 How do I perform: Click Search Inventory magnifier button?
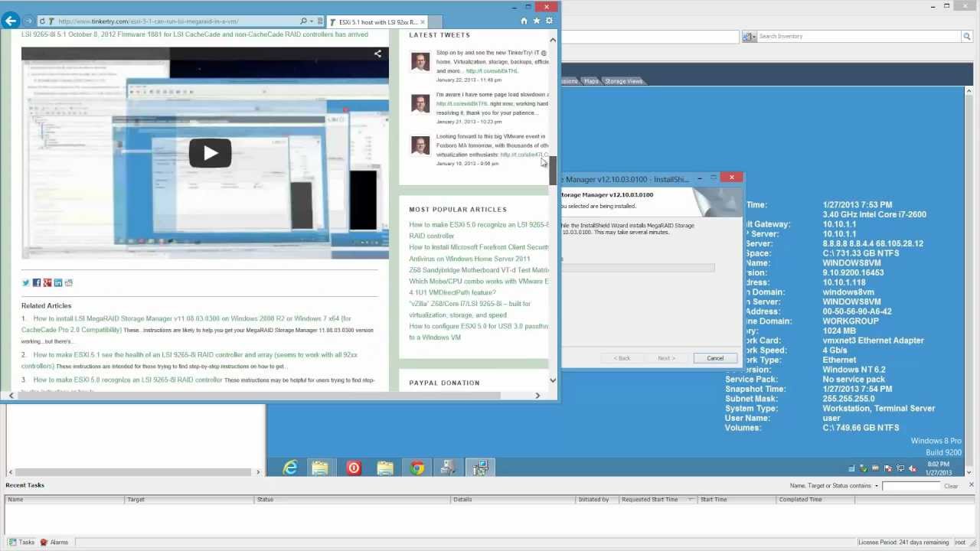[x=966, y=36]
